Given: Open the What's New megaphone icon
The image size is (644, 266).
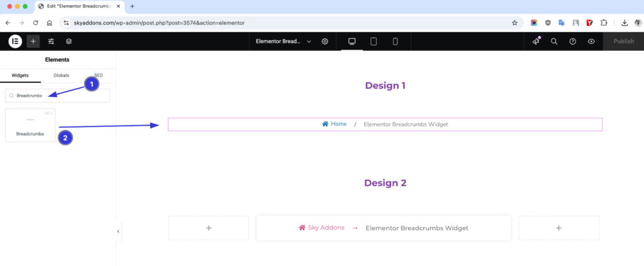Looking at the screenshot, I should [x=536, y=42].
